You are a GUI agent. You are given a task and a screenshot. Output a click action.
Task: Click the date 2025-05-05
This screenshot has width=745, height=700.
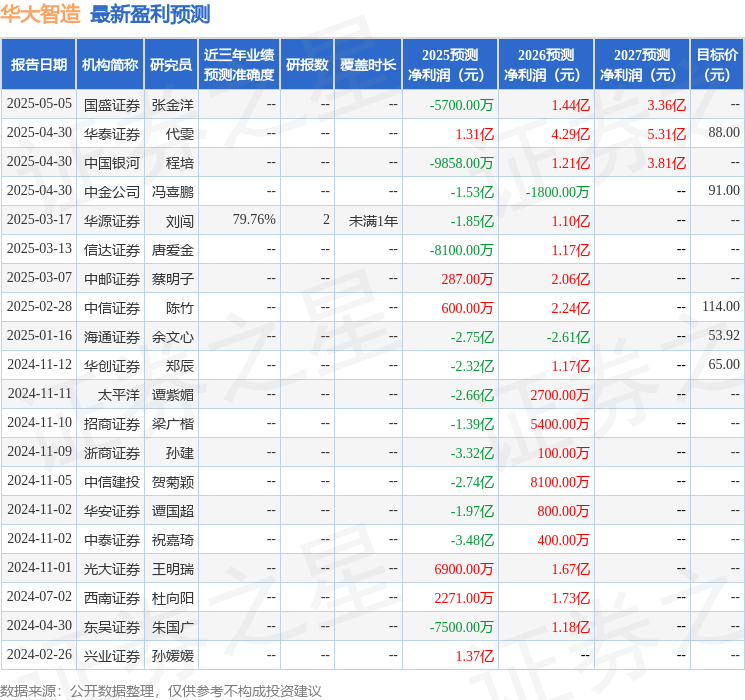point(39,104)
